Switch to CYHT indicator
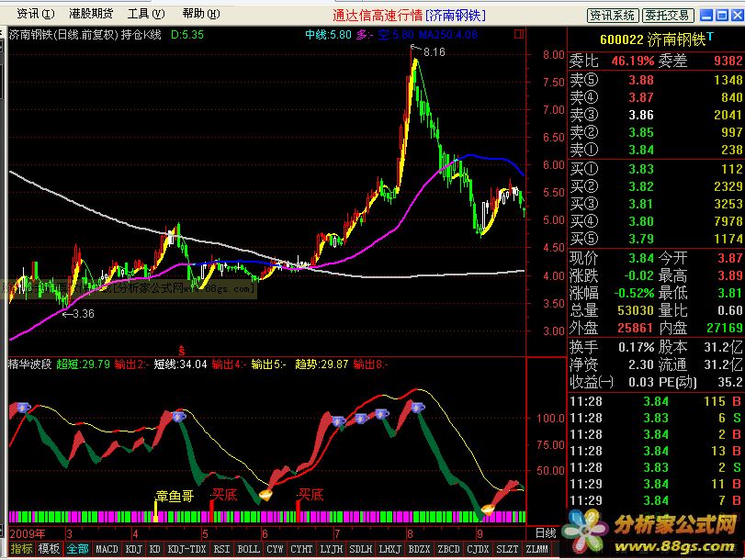Viewport: 745px width, 560px height. 301,549
